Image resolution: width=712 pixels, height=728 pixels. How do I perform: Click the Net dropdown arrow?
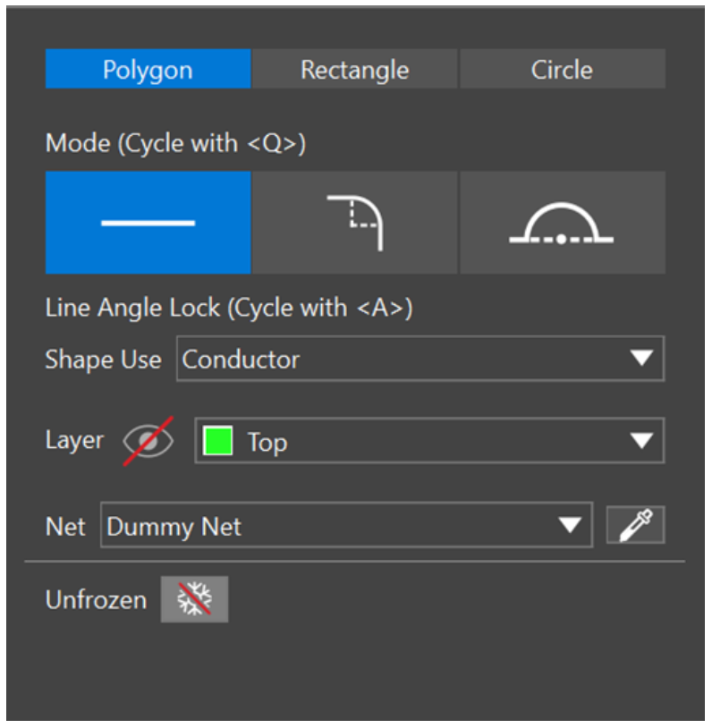[570, 526]
